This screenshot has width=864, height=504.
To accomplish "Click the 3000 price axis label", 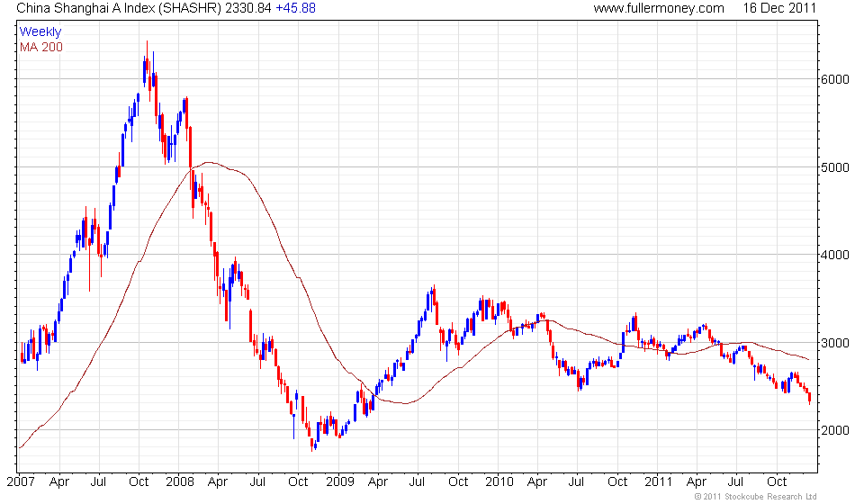I will tap(835, 343).
